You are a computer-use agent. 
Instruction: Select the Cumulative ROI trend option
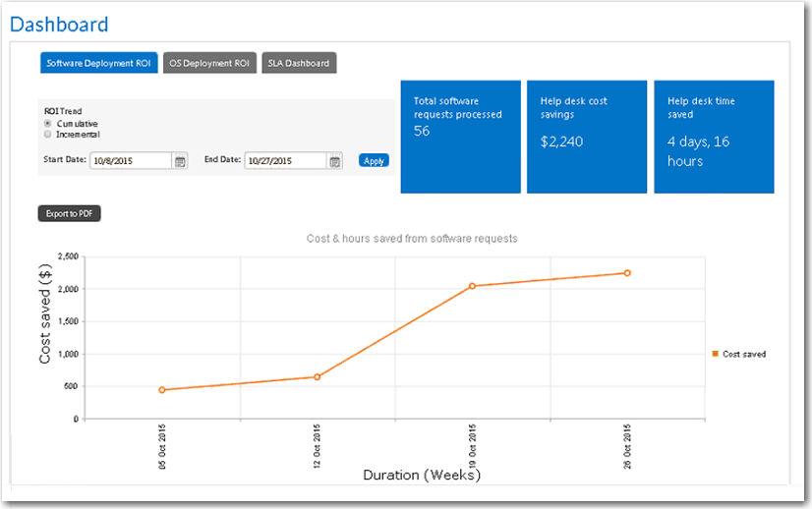click(48, 124)
